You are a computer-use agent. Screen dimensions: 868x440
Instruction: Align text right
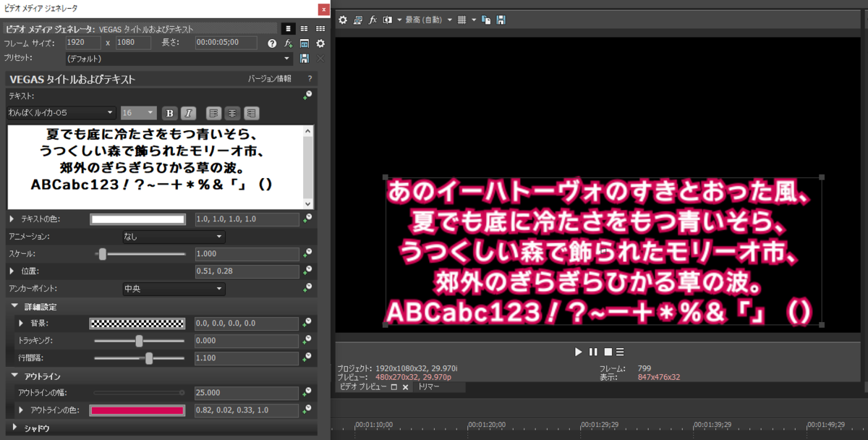[251, 113]
